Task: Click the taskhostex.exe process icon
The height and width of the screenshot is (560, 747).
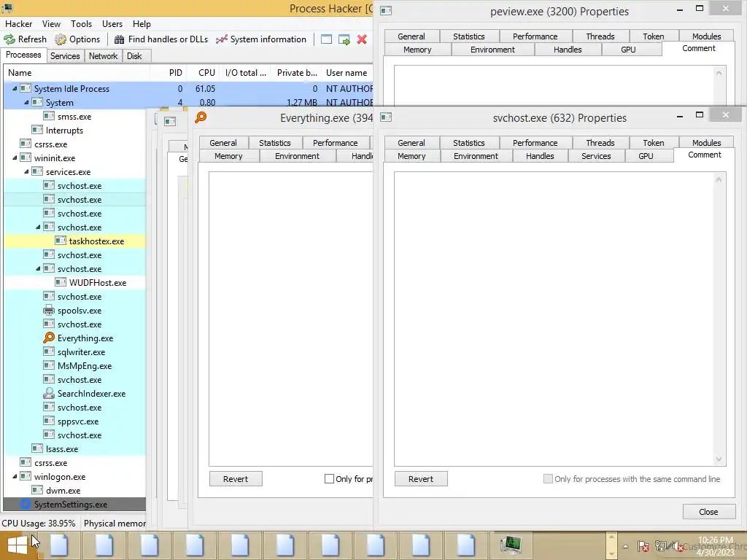Action: (x=61, y=241)
